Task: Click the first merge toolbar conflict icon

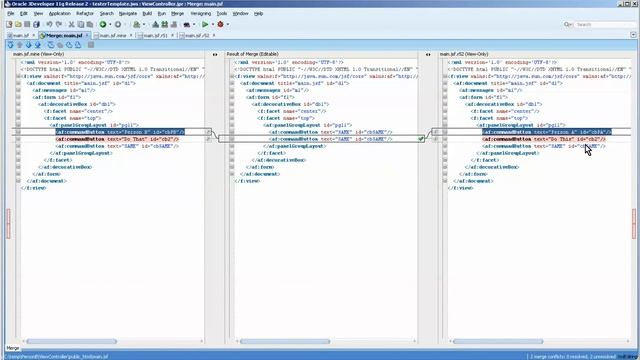Action: tap(11, 45)
